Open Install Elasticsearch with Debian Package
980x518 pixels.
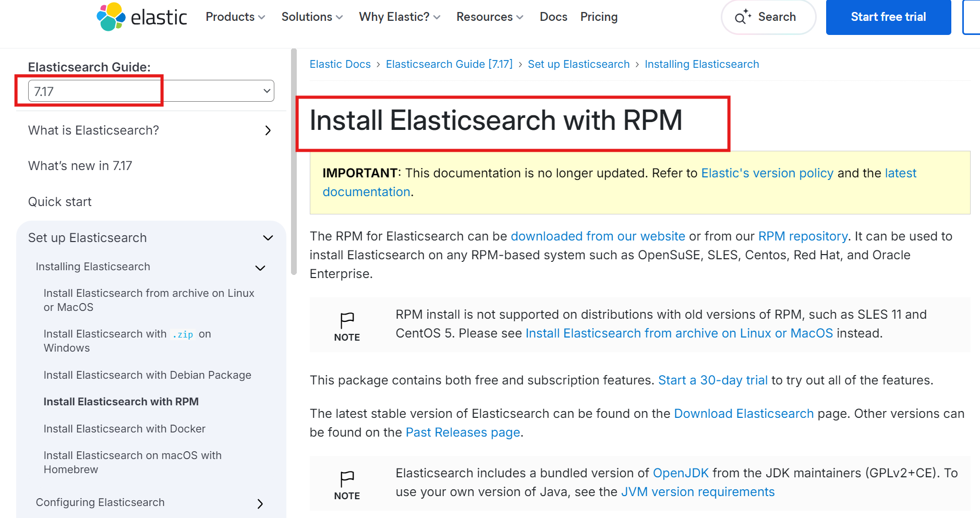(x=147, y=375)
